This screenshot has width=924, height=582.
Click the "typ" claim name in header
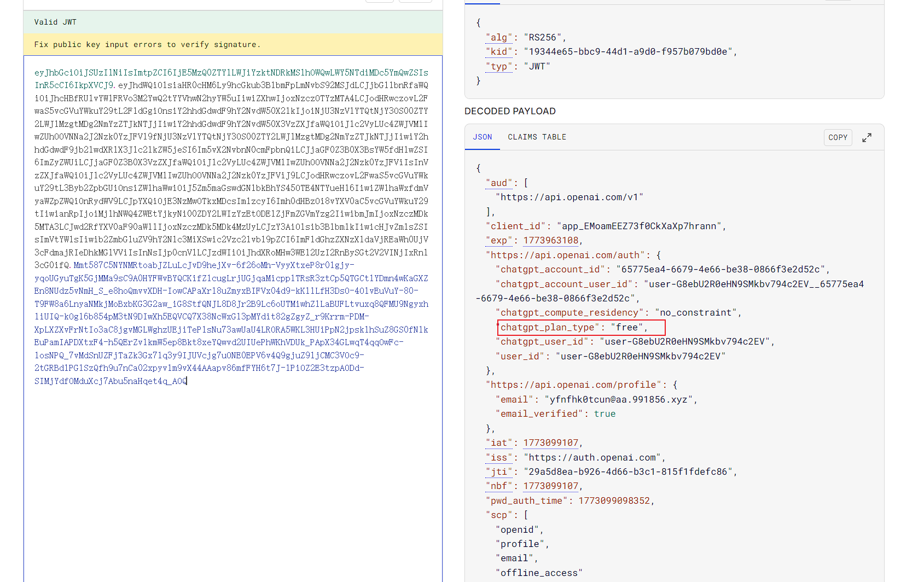[x=498, y=67]
